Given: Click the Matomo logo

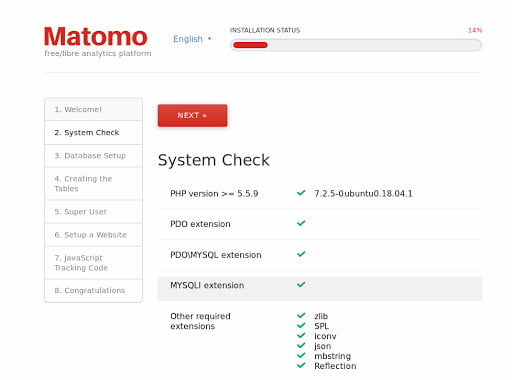Looking at the screenshot, I should [x=96, y=37].
